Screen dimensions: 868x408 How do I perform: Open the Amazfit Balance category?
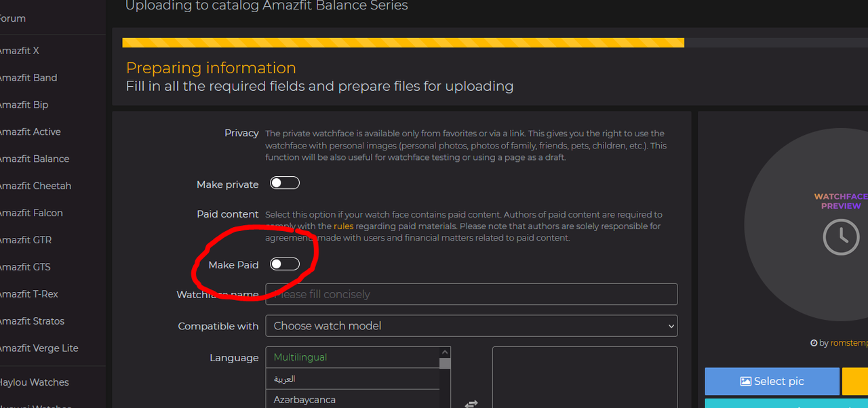point(34,159)
